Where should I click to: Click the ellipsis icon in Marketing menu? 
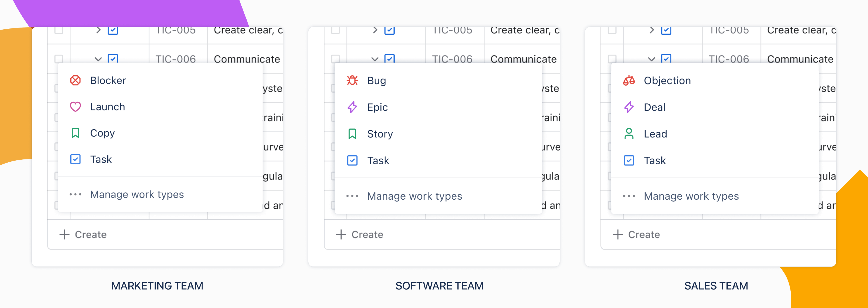coord(75,194)
